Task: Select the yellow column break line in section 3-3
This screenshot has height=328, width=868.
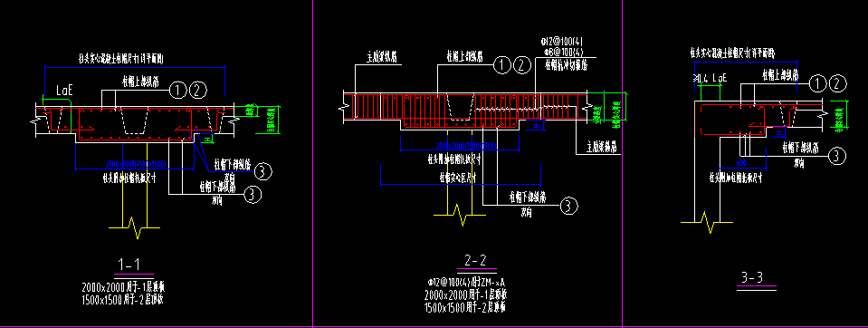Action: coord(707,220)
